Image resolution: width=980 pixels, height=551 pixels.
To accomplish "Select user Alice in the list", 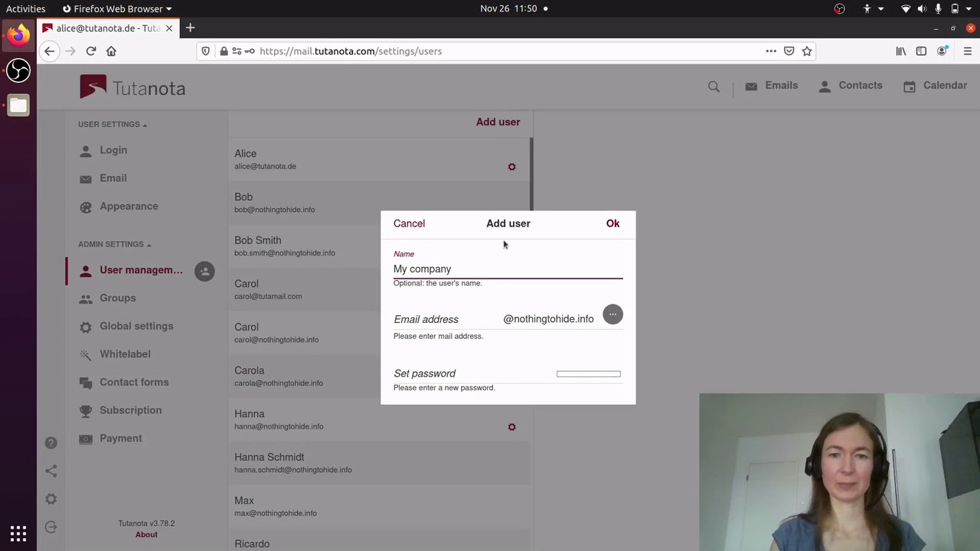I will (x=378, y=159).
